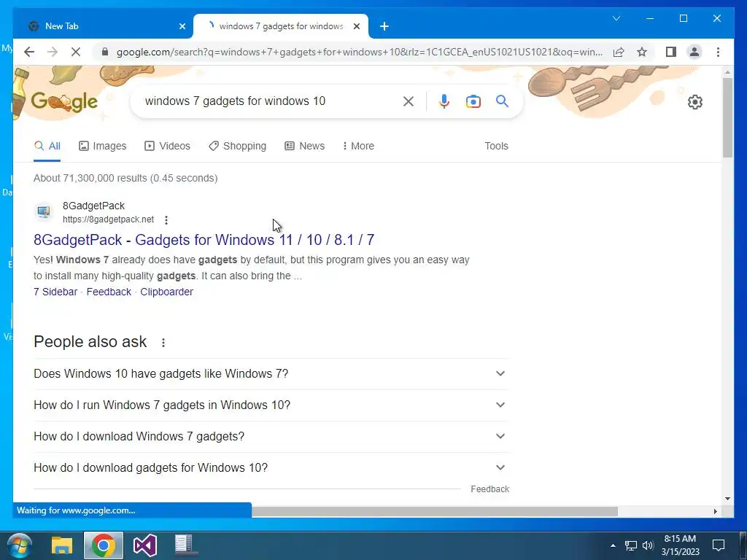This screenshot has width=747, height=560.
Task: Open the search Tools button
Action: pyautogui.click(x=496, y=146)
